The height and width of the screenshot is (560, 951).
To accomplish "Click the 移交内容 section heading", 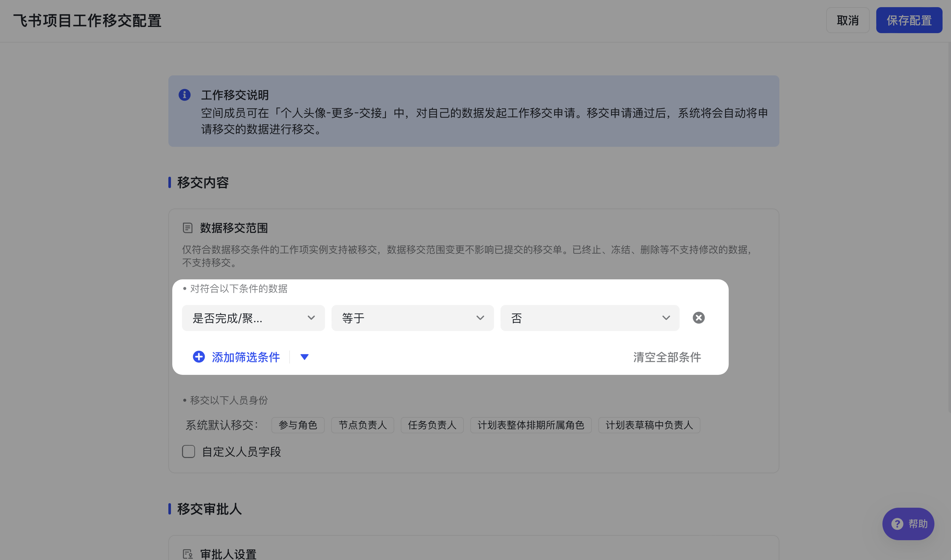I will (x=203, y=183).
